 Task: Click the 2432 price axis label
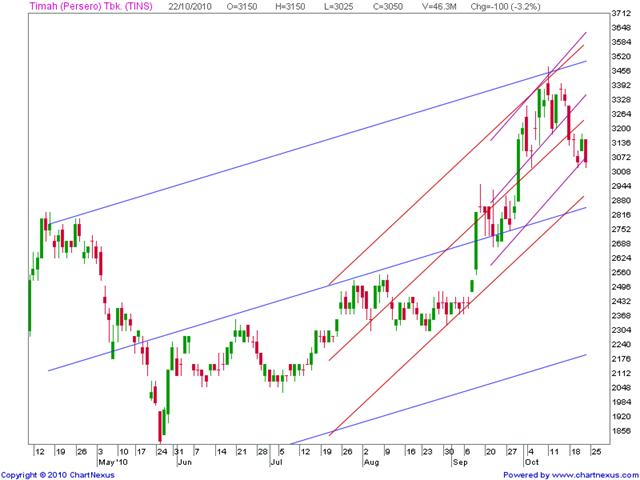(621, 301)
